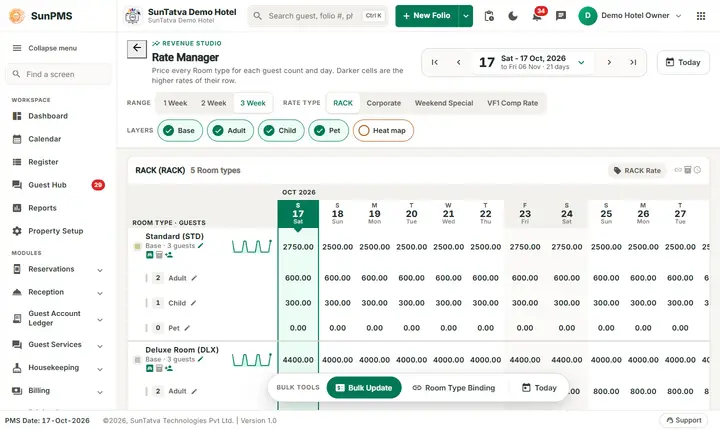Edit Standard Pet row pencil icon
720x430 pixels.
click(187, 328)
